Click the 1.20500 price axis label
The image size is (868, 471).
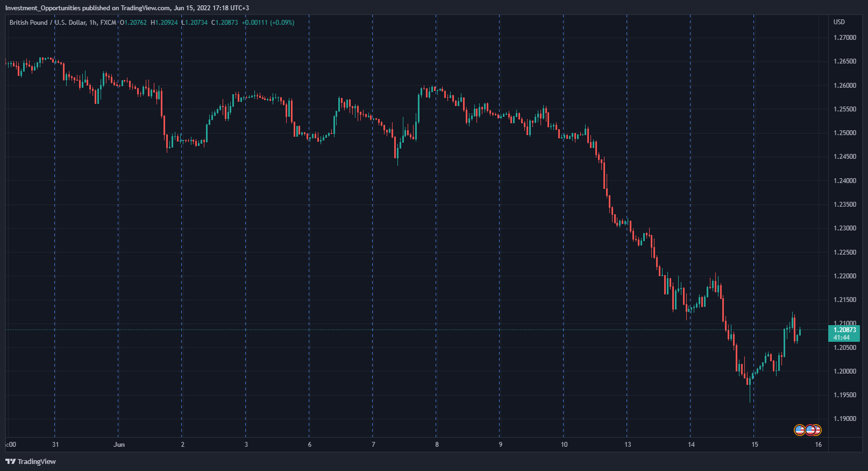coord(845,348)
